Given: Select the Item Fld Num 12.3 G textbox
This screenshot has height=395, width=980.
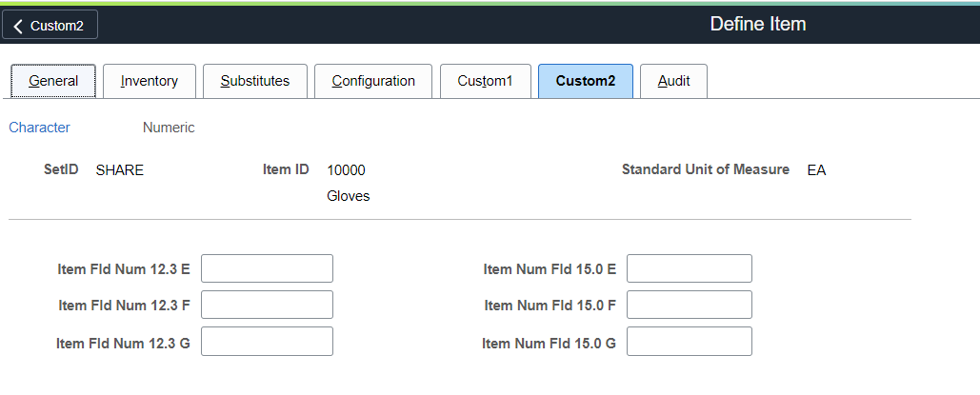Looking at the screenshot, I should pos(267,341).
